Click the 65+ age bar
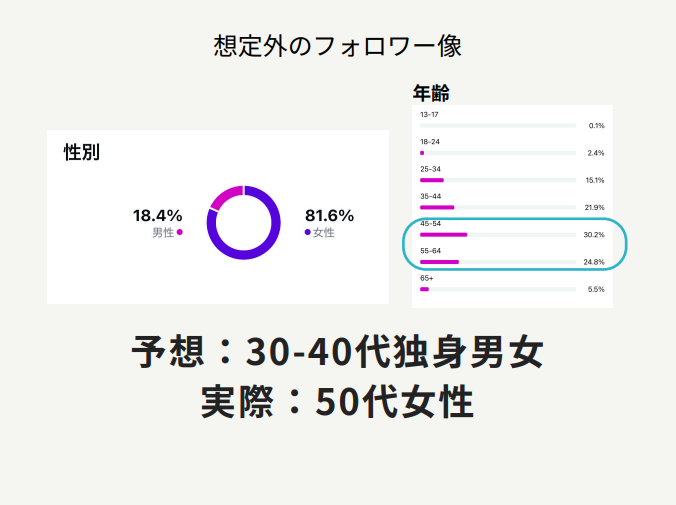This screenshot has width=676, height=505. point(424,289)
